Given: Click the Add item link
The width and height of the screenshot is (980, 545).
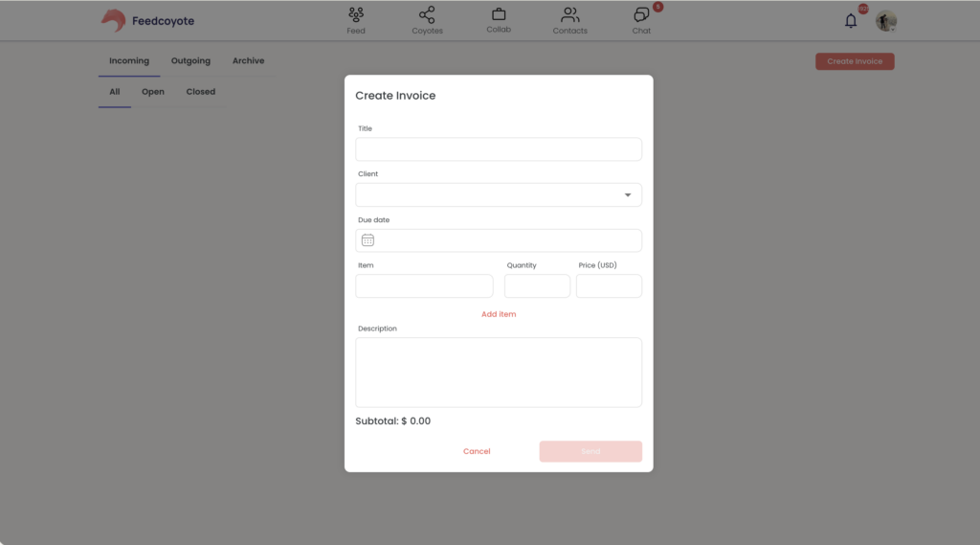Looking at the screenshot, I should click(499, 314).
